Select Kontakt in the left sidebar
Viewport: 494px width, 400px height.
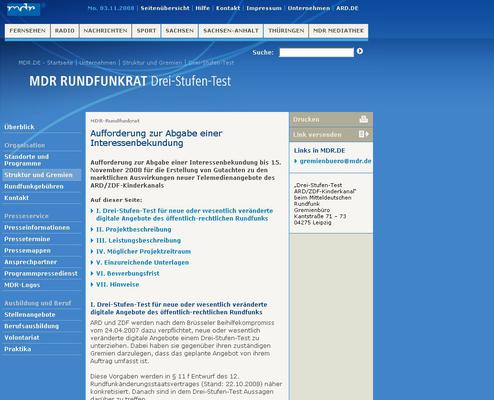(x=16, y=198)
